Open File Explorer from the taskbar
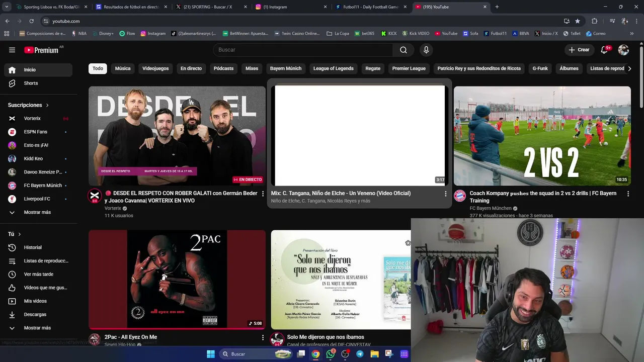Image resolution: width=644 pixels, height=362 pixels. pyautogui.click(x=375, y=354)
